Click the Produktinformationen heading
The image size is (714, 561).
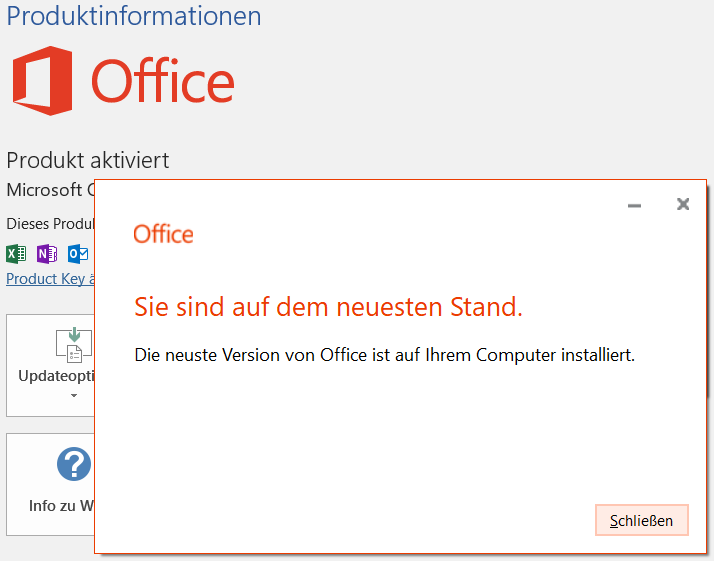134,16
